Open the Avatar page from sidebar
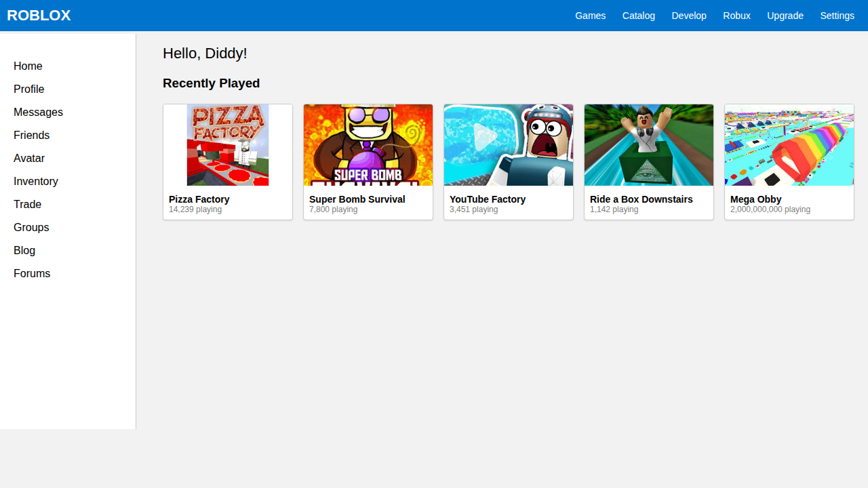Viewport: 868px width, 488px height. (x=29, y=159)
